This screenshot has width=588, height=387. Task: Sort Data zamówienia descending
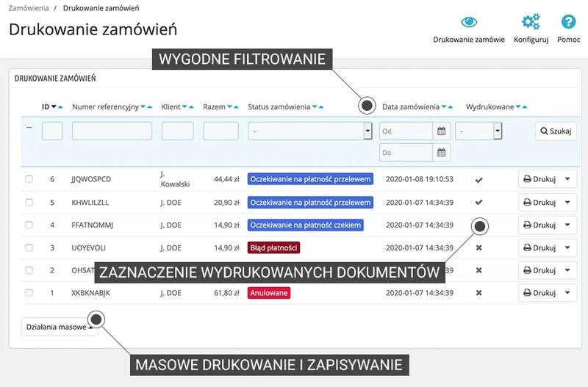[444, 106]
